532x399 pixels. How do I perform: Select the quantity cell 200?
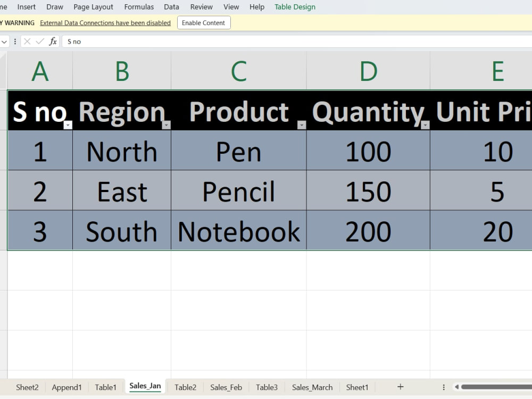368,230
